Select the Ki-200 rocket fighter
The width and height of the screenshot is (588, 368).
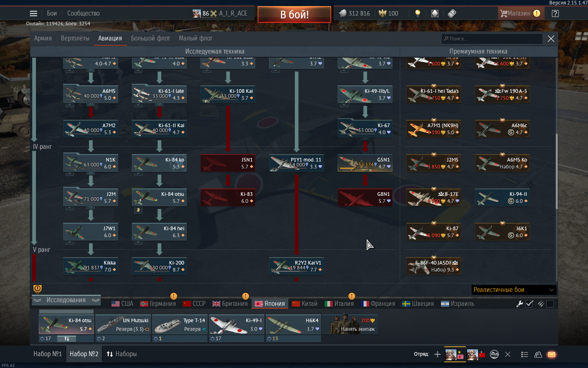tap(159, 266)
